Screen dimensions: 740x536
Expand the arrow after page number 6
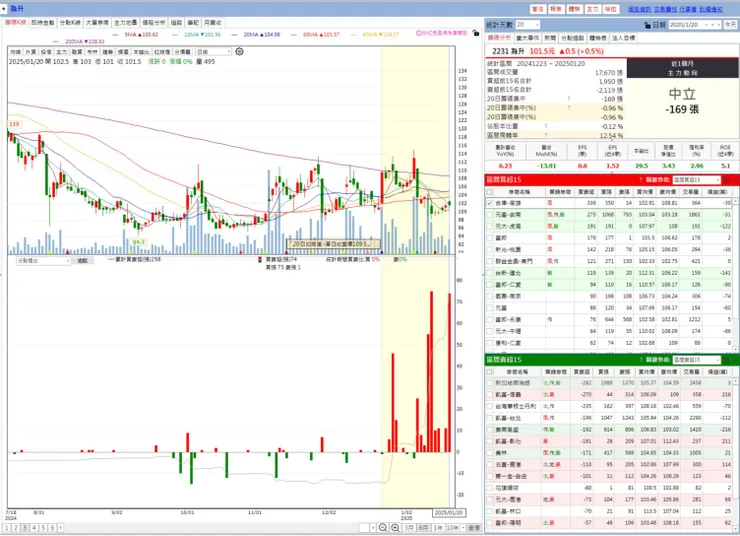click(x=61, y=528)
